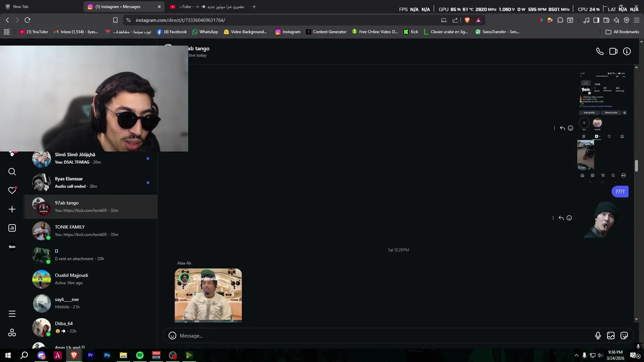Toggle the browser sidebar panel
The width and height of the screenshot is (644, 362).
point(596,20)
